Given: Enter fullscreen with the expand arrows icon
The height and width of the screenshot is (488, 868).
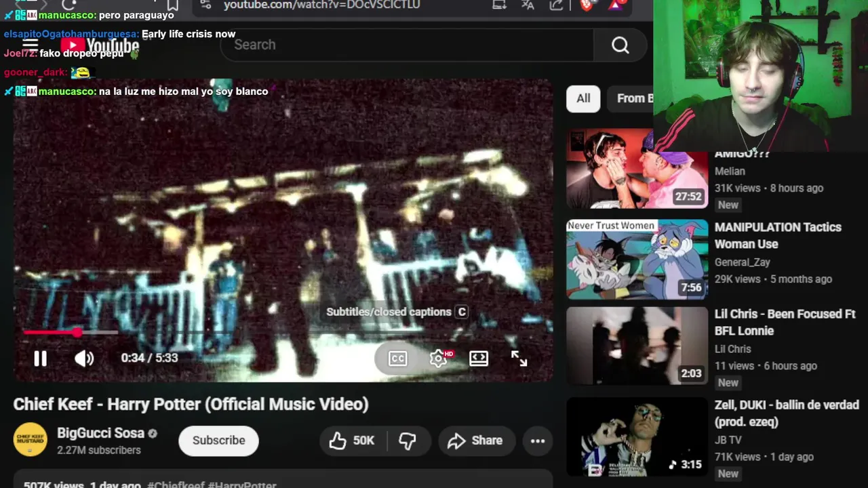Looking at the screenshot, I should tap(519, 359).
